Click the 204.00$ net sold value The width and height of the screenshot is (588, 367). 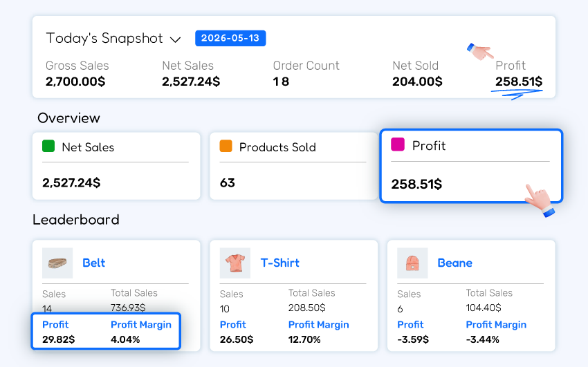pos(417,82)
